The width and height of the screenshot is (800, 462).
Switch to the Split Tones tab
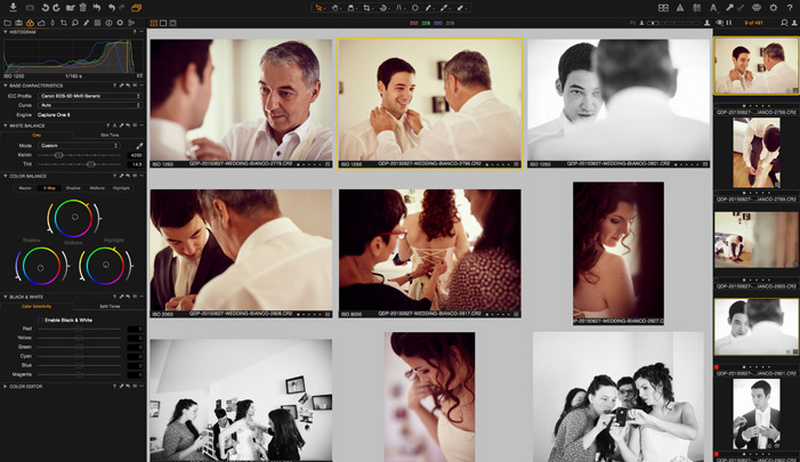(109, 306)
